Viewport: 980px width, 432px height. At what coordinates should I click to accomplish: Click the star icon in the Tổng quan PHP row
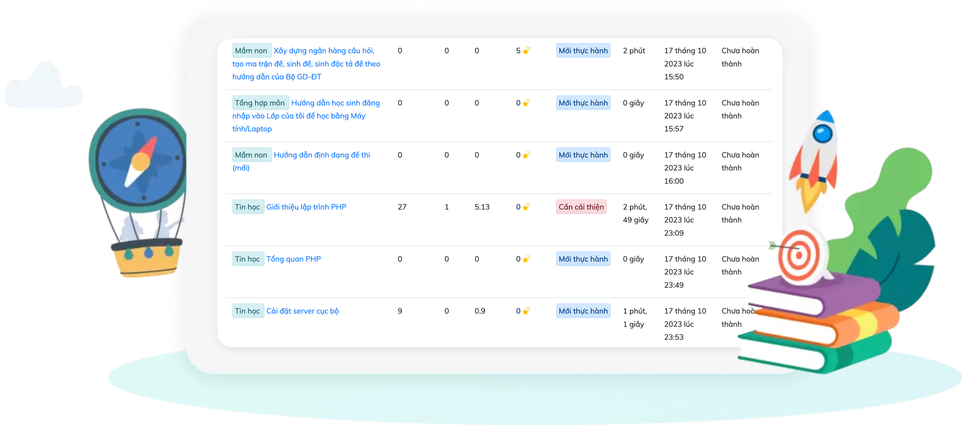[x=526, y=259]
